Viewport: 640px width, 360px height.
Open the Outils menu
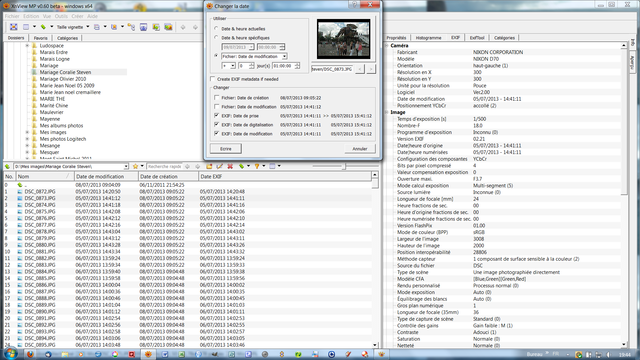[x=61, y=16]
